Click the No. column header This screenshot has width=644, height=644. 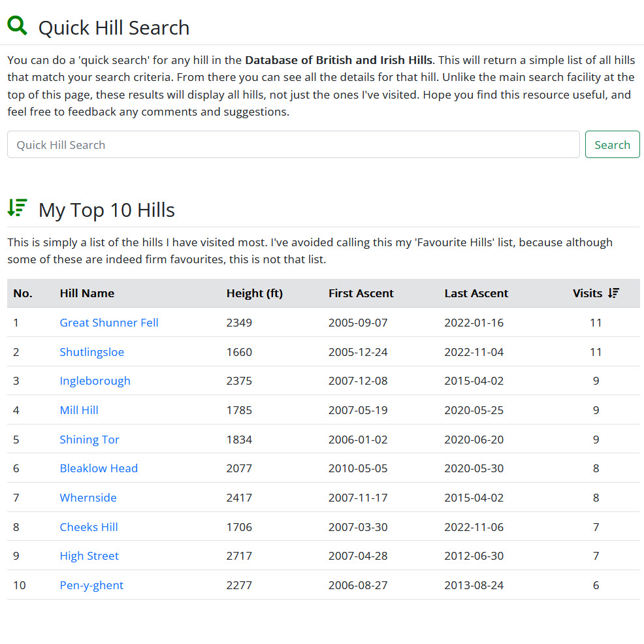point(23,293)
